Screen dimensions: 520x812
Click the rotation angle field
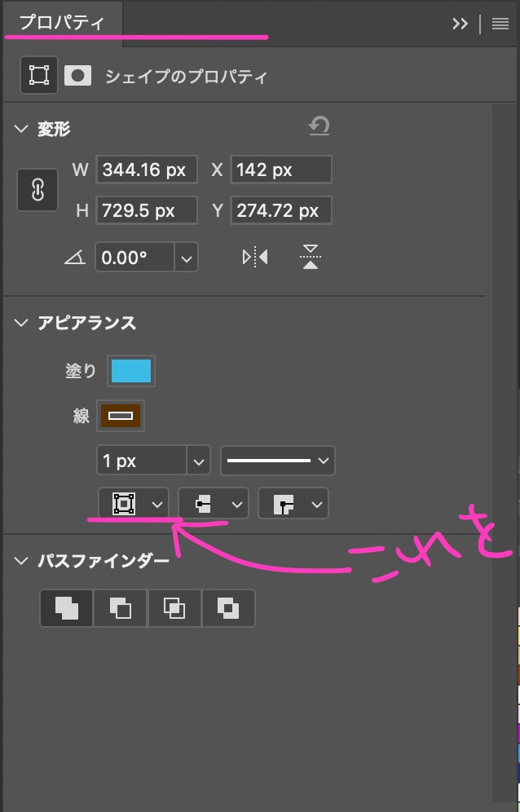[134, 257]
